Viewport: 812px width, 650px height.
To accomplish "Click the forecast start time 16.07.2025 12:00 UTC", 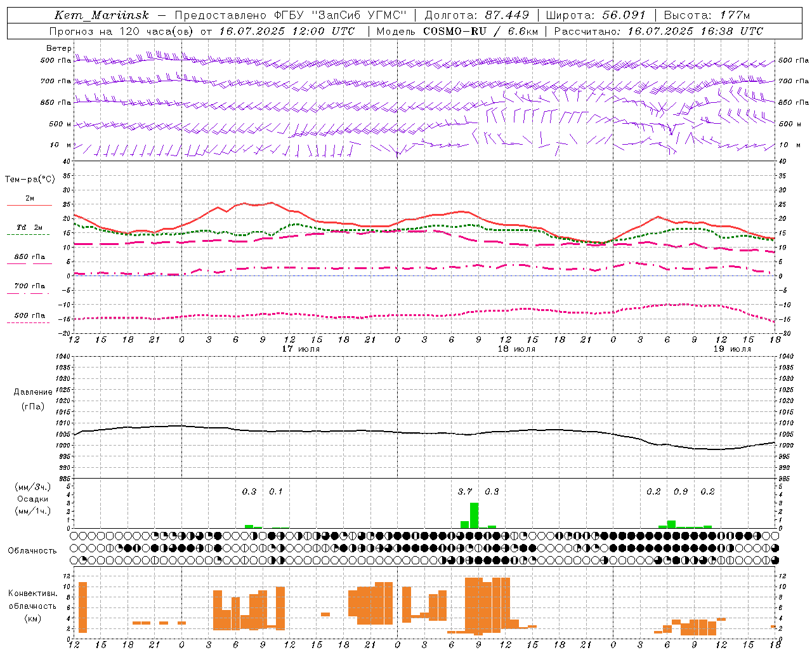I will tap(287, 31).
